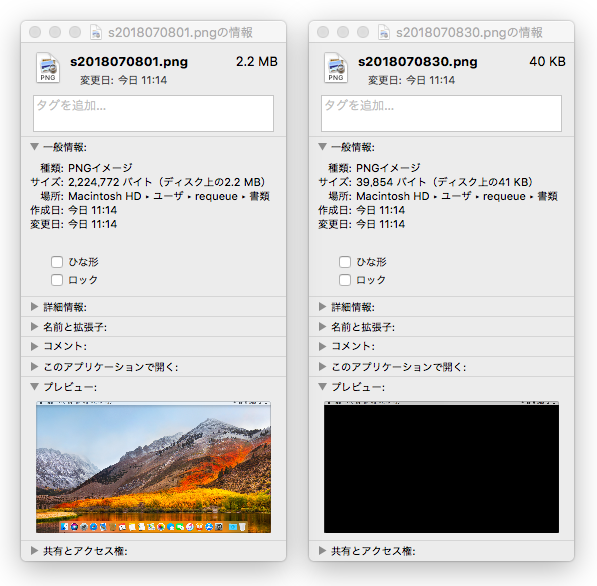
Task: Minimize the s2018070830.png info window
Action: [x=343, y=32]
